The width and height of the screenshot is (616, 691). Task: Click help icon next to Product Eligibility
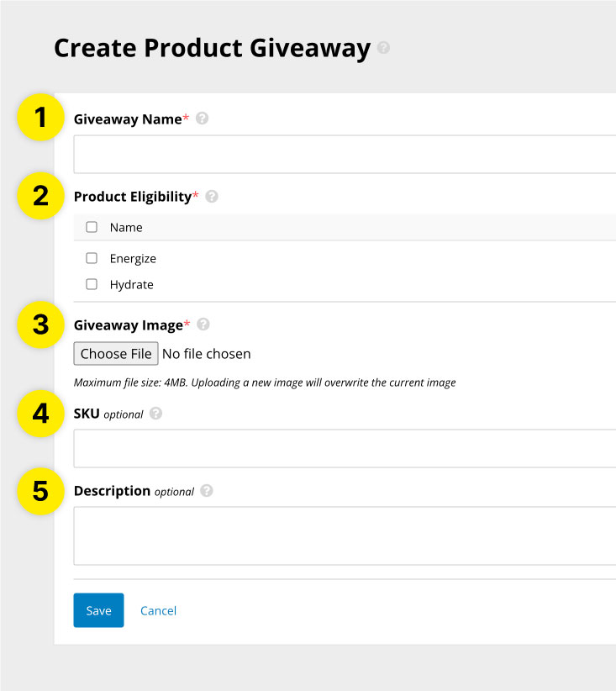[212, 197]
